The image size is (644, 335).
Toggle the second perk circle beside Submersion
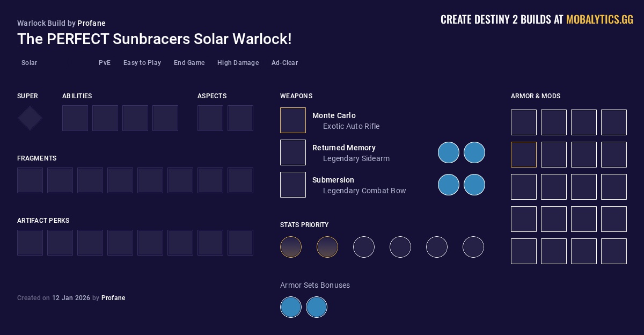tap(474, 185)
